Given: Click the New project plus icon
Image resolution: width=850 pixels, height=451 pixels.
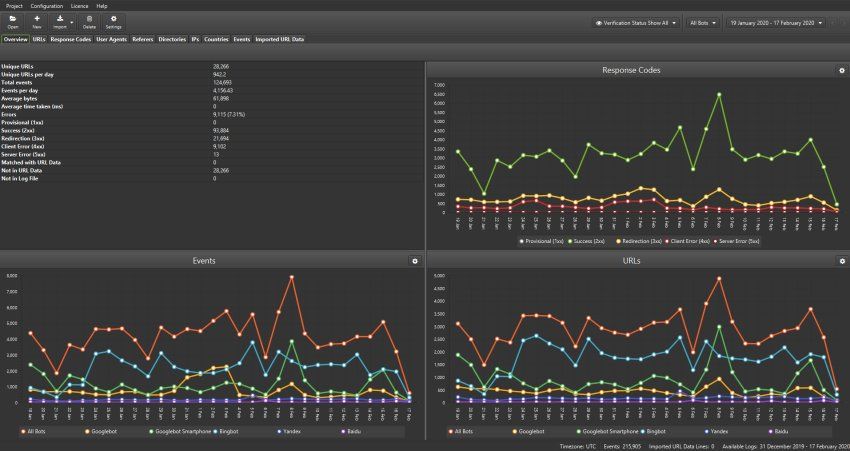Looking at the screenshot, I should pyautogui.click(x=37, y=21).
